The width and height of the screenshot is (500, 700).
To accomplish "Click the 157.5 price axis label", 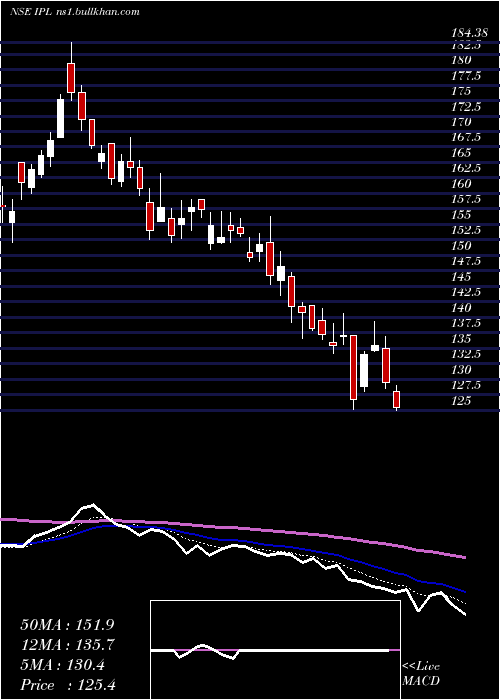I will tap(467, 199).
